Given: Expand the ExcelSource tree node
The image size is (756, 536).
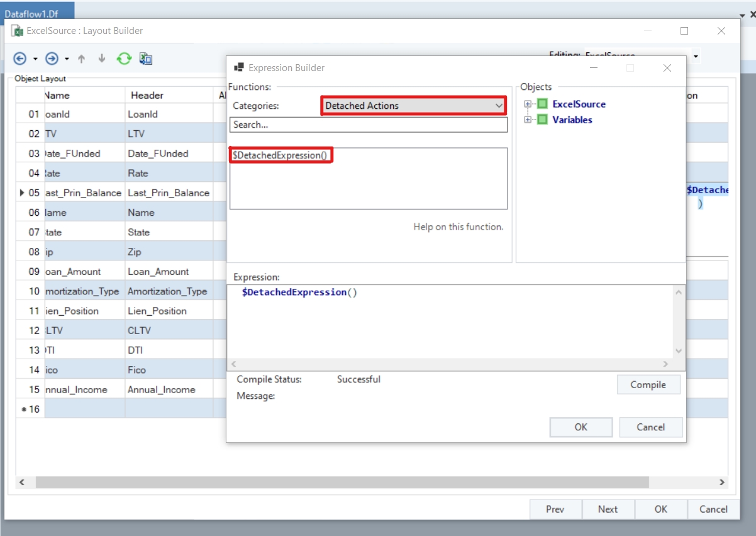Looking at the screenshot, I should tap(528, 104).
